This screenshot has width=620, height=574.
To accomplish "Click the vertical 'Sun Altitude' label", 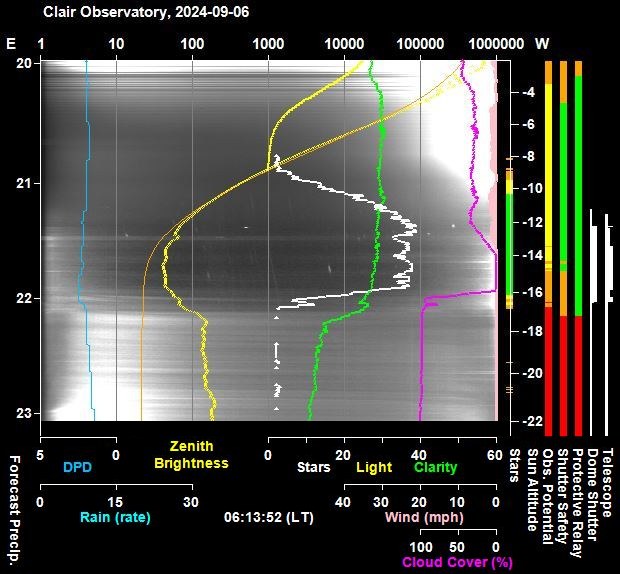I will point(533,490).
